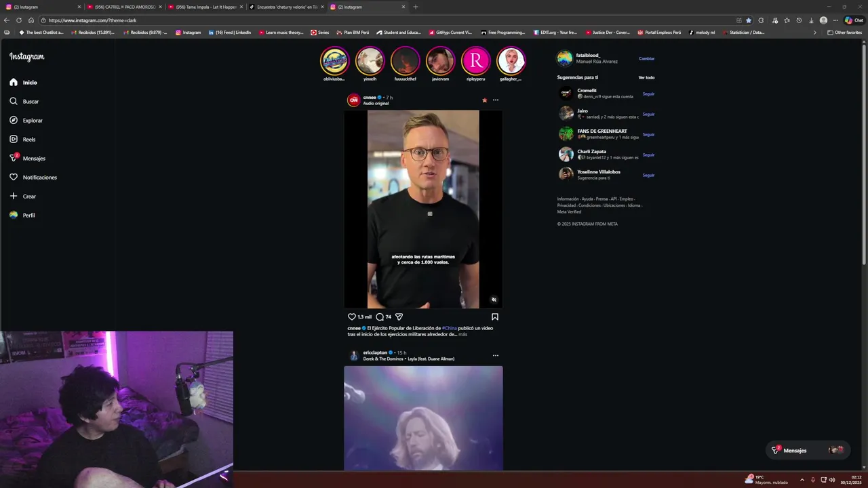The image size is (868, 488).
Task: Open Other favorites folder
Action: tap(845, 33)
